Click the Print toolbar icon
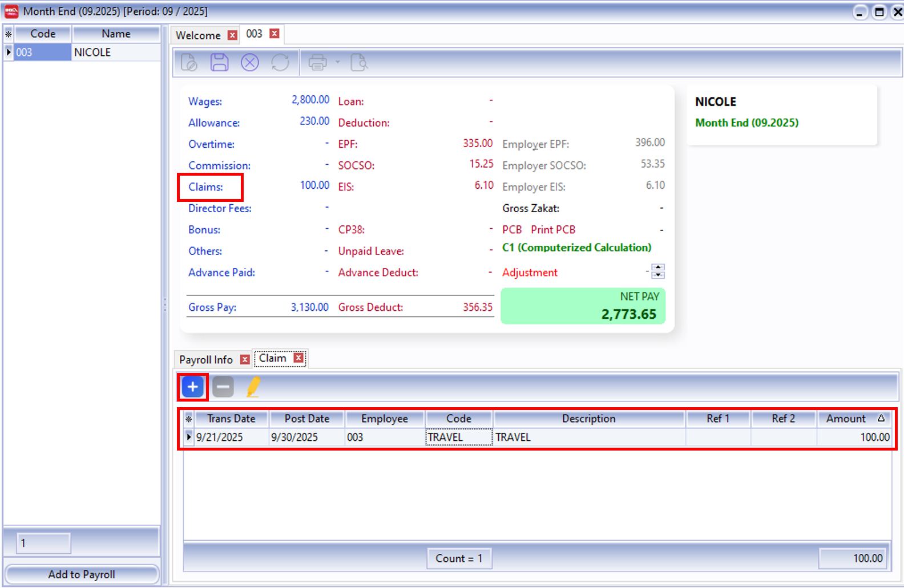 [x=318, y=62]
